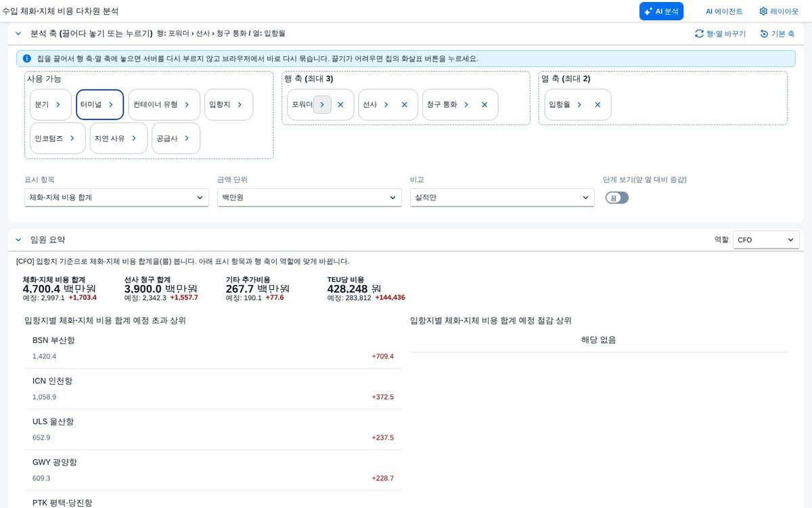Open the 금액 단위 dropdown

pos(309,198)
